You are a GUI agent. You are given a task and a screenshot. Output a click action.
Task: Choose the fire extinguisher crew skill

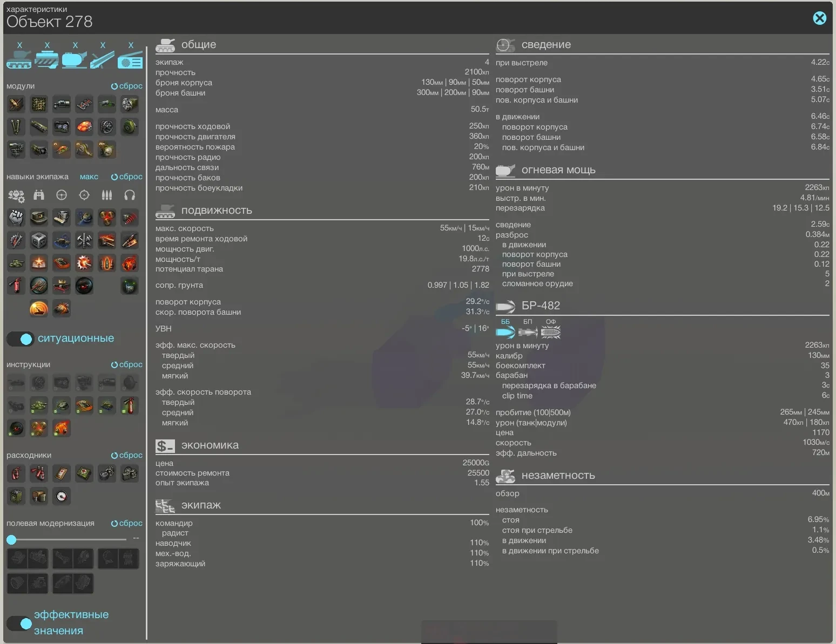[x=16, y=286]
